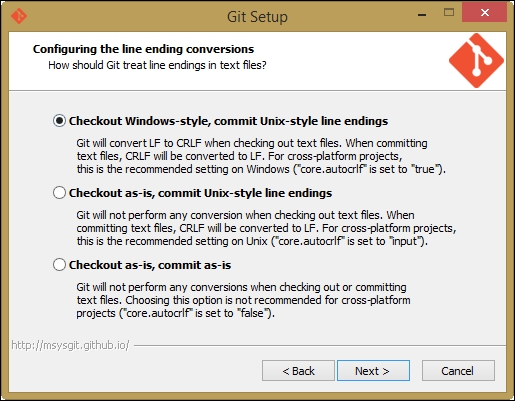The height and width of the screenshot is (401, 515).
Task: Open the msysgit.github.io link
Action: click(70, 345)
